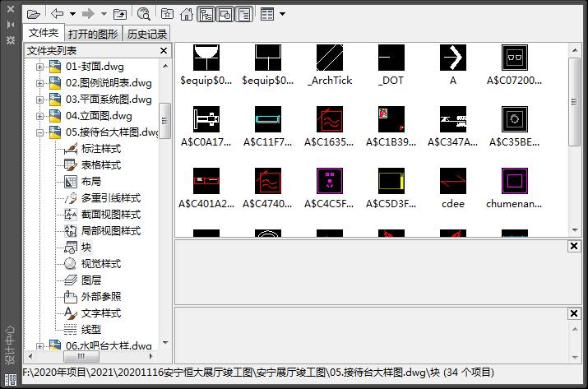Open the Favorites folder icon

(167, 14)
